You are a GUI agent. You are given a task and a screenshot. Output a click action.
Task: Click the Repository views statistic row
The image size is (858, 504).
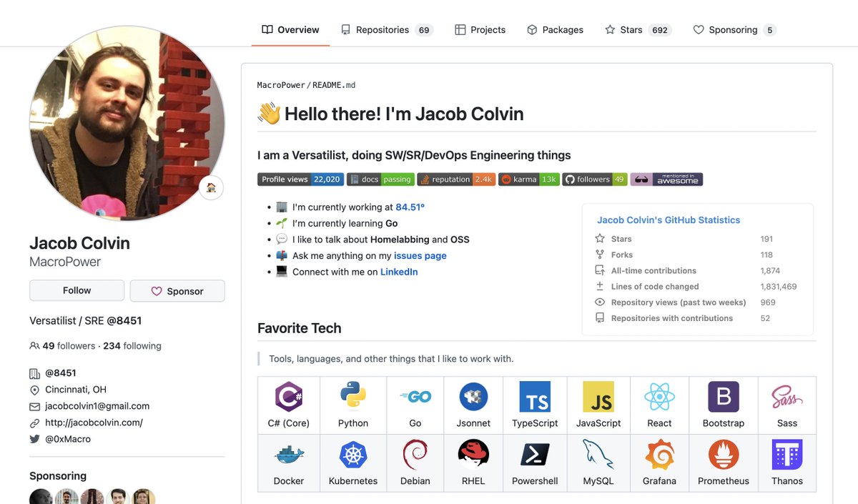tap(697, 302)
